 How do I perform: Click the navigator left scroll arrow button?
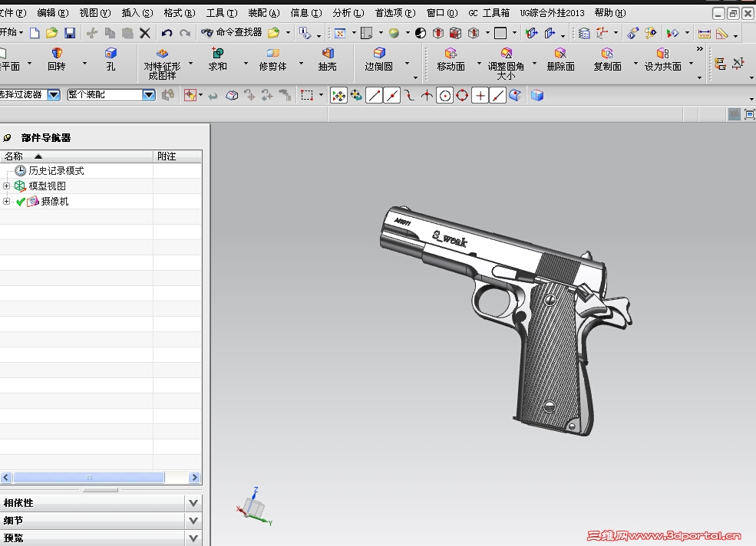click(6, 478)
